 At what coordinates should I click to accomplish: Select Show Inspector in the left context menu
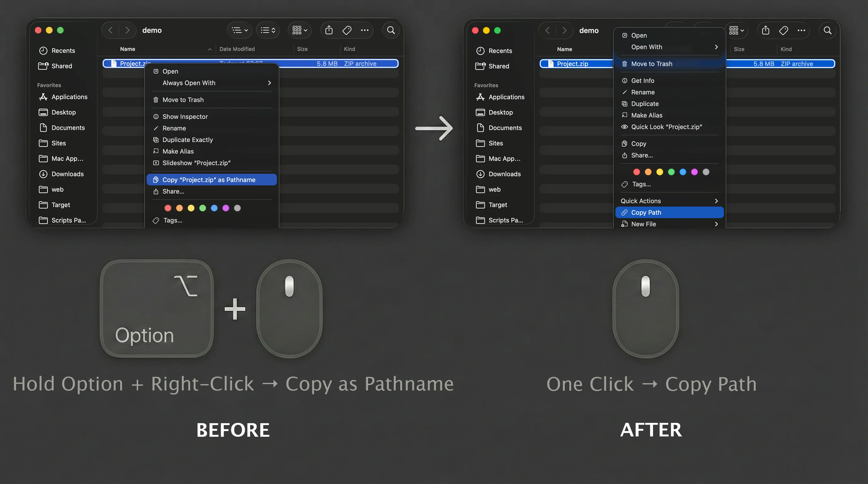(x=212, y=117)
